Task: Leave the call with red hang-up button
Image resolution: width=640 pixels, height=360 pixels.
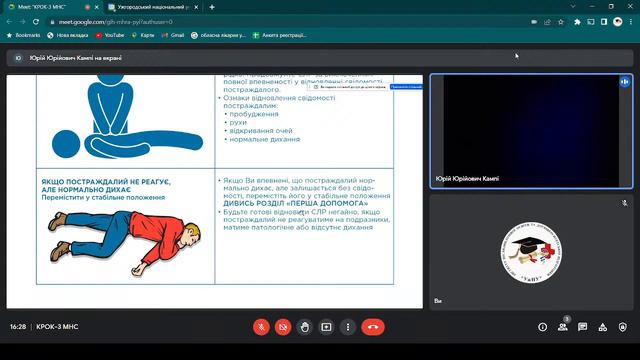Action: coord(373,327)
